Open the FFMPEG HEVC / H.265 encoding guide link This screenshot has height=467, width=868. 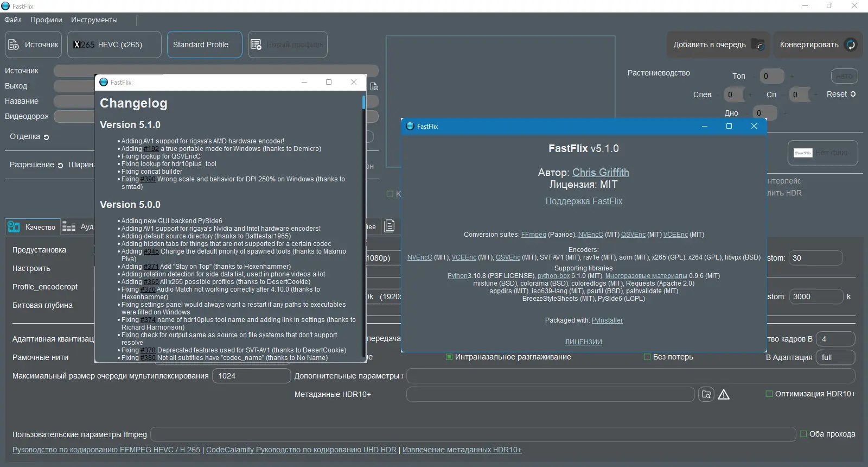tap(106, 450)
